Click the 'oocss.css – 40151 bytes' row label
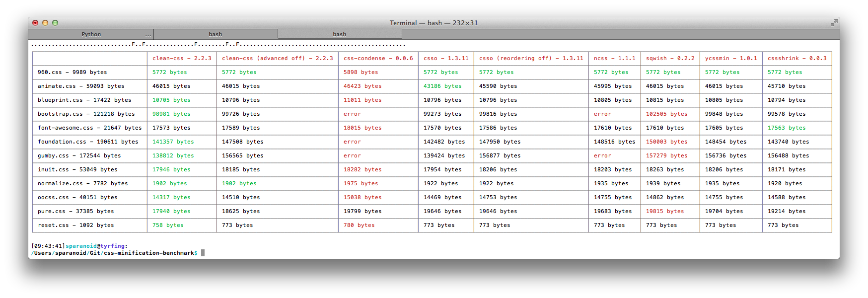Screen dimensions: 868x298 tap(77, 197)
